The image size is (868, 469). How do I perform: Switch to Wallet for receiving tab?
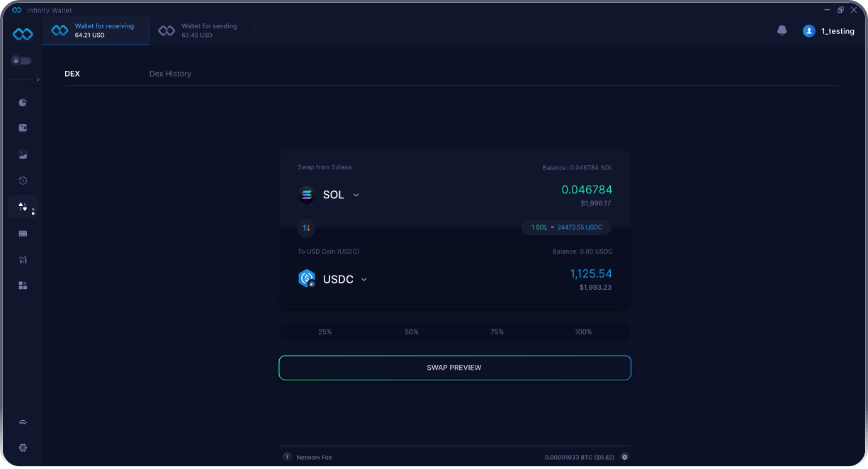96,30
